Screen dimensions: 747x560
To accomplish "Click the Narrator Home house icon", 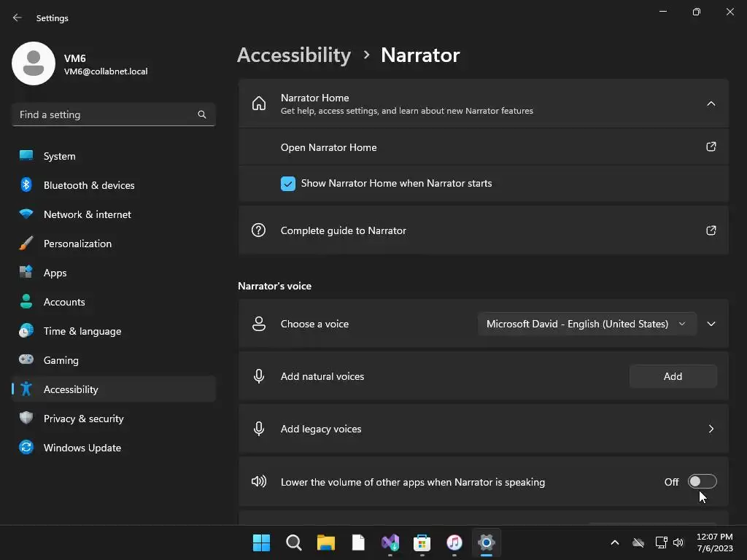I will click(259, 104).
